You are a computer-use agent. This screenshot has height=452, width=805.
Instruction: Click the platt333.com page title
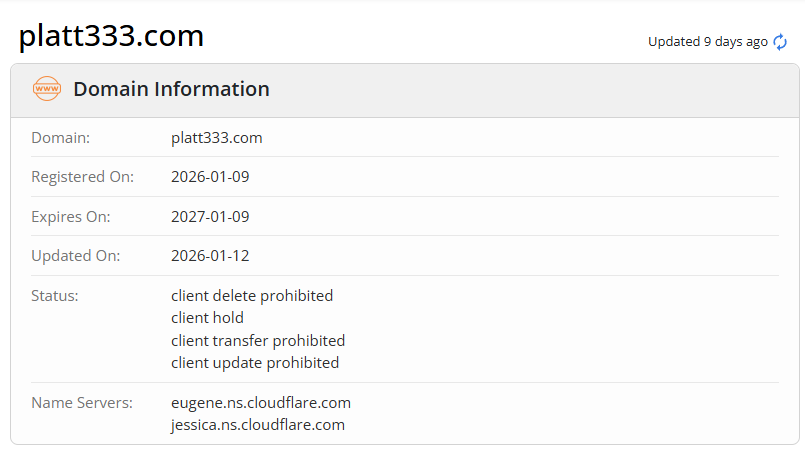[x=111, y=36]
